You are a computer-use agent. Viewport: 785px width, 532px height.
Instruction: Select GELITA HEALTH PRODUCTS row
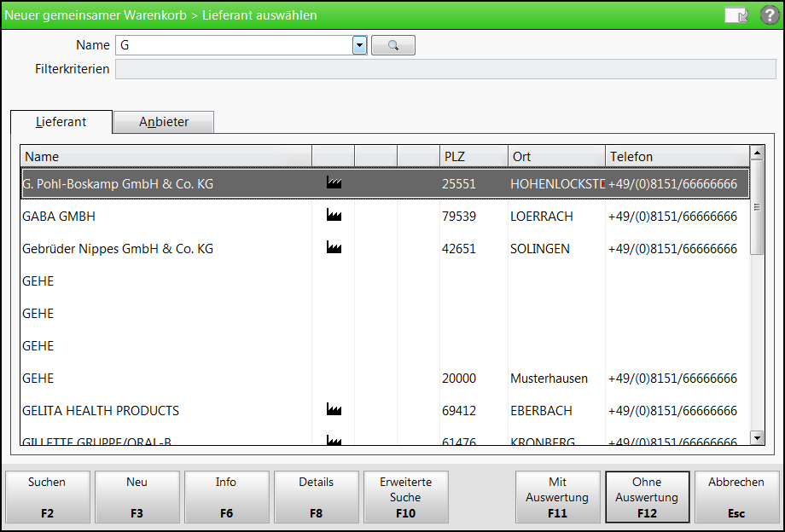click(385, 411)
